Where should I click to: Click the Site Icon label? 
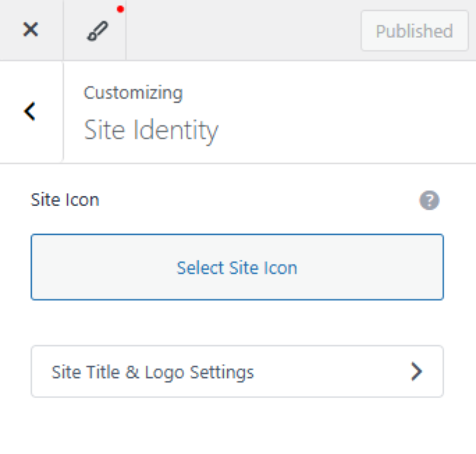tap(65, 200)
